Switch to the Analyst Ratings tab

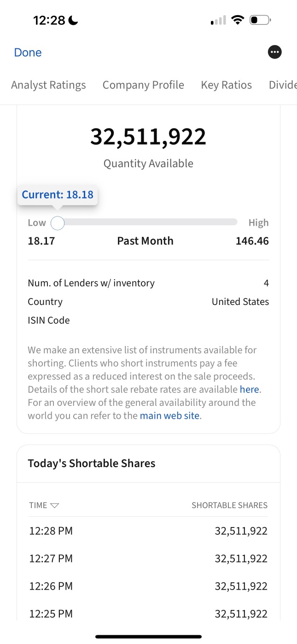point(48,85)
